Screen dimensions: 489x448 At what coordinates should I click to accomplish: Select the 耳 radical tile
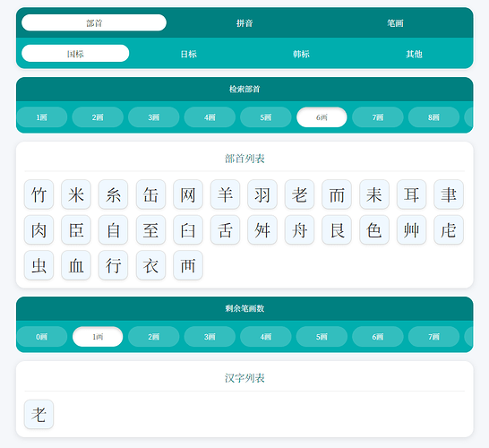click(x=411, y=194)
